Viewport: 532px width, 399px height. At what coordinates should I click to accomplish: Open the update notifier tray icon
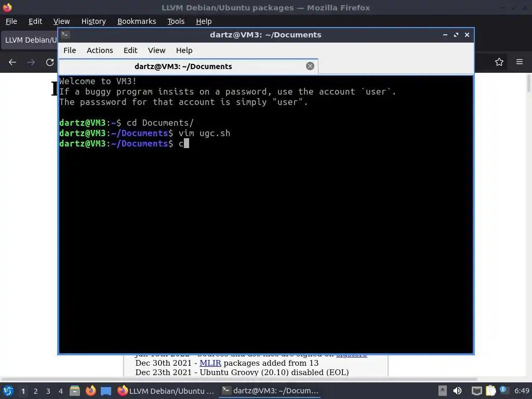pos(504,390)
